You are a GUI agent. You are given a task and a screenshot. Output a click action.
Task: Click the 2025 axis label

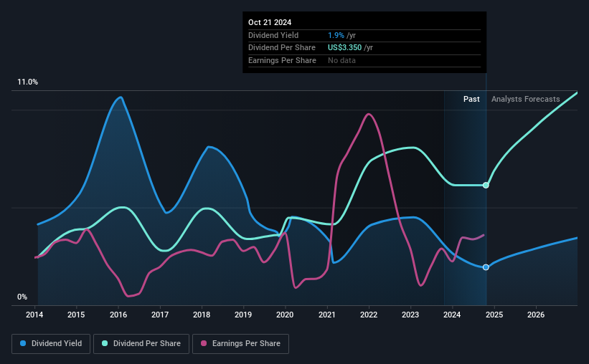coord(494,315)
